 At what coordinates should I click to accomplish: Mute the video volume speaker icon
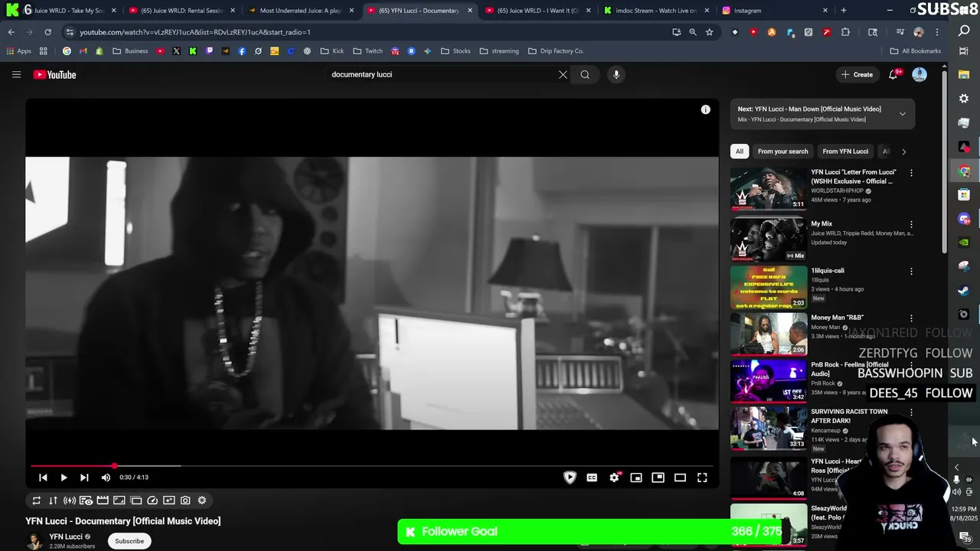click(x=106, y=478)
